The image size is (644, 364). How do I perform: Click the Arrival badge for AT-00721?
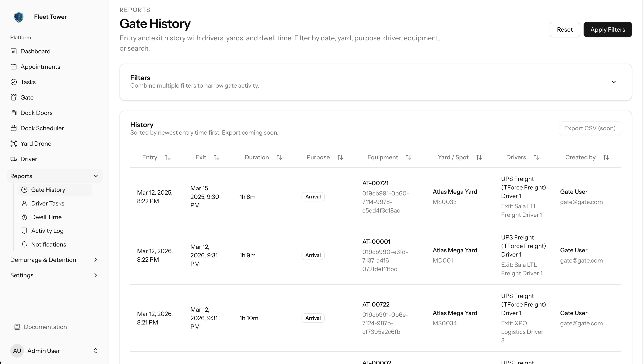click(x=313, y=197)
